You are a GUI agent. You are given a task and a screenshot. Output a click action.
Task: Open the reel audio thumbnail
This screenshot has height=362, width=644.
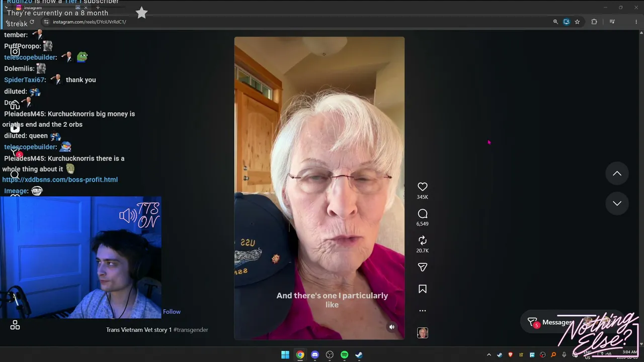423,333
